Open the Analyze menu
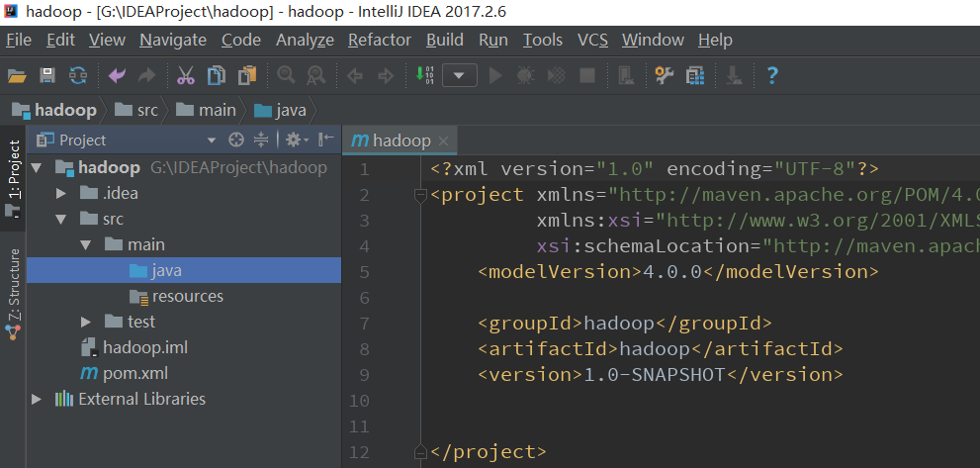The width and height of the screenshot is (980, 468). coord(305,40)
